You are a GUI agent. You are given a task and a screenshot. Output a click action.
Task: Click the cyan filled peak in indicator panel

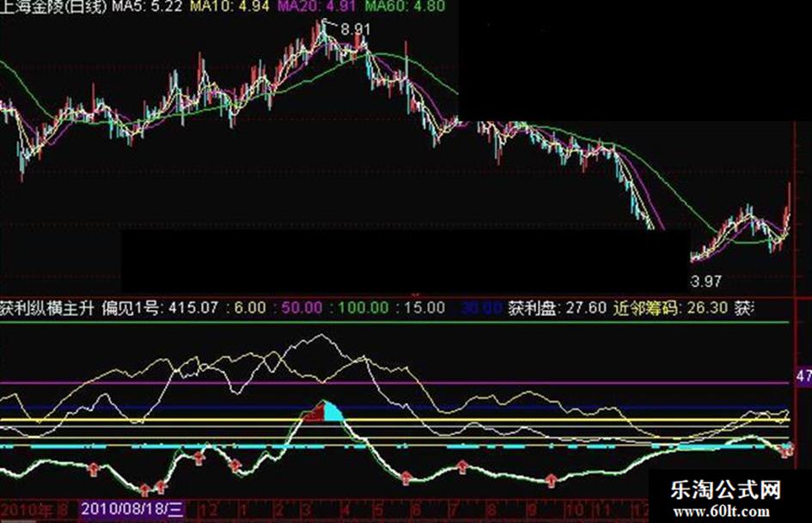click(333, 412)
